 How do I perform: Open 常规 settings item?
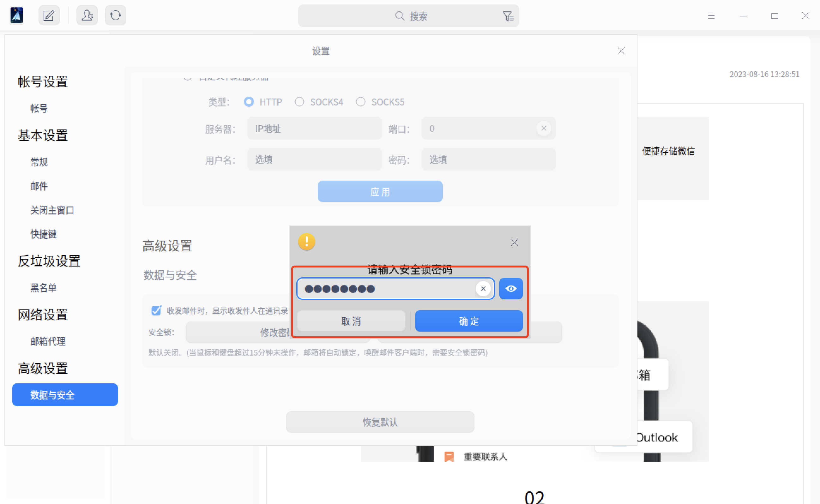click(x=39, y=162)
